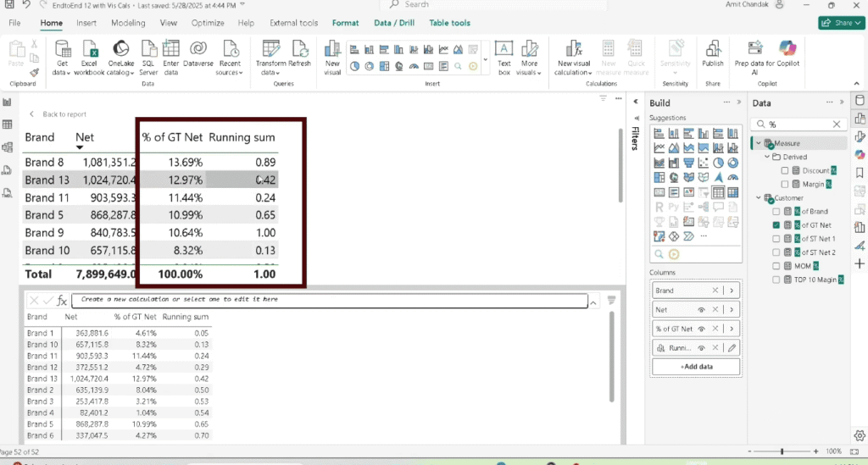The width and height of the screenshot is (868, 465).
Task: Toggle visibility of Net column field
Action: (701, 310)
